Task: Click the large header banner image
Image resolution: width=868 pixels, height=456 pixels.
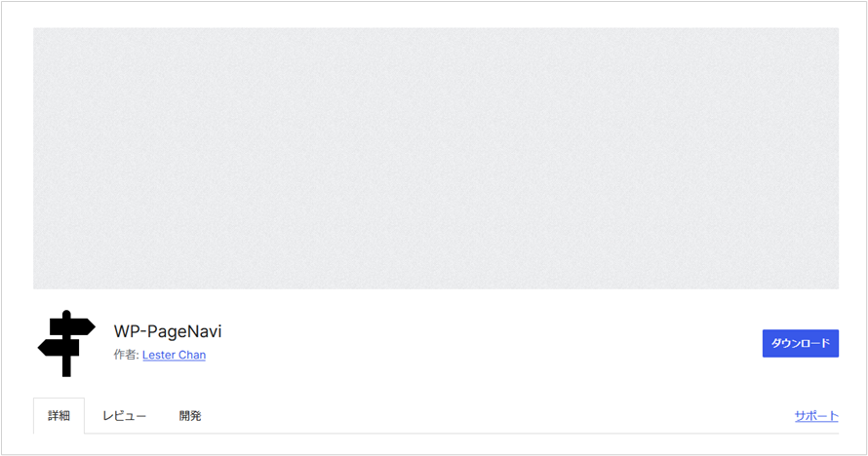Action: (x=436, y=158)
